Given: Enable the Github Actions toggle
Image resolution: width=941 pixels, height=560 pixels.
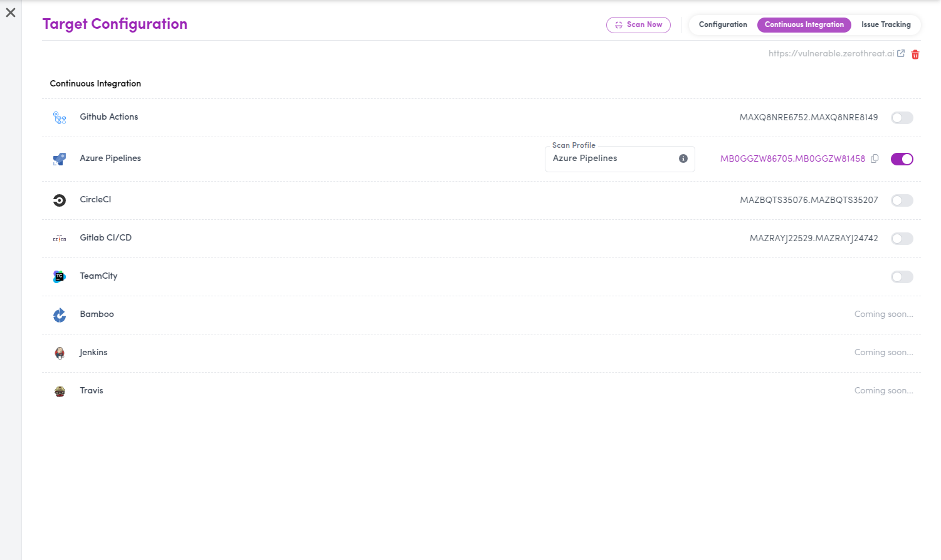Looking at the screenshot, I should 902,118.
